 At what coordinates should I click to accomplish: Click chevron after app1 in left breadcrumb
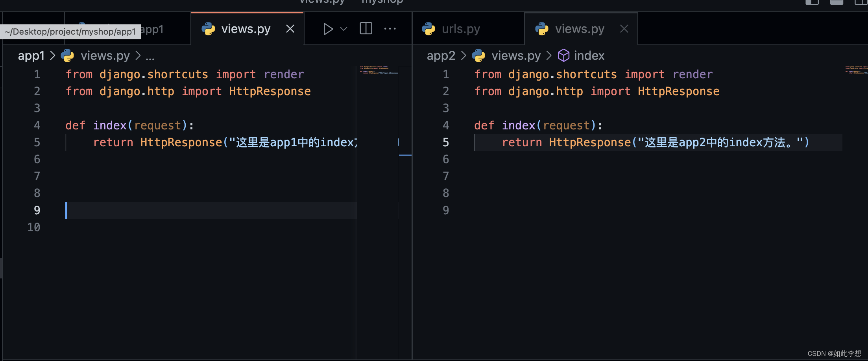point(53,56)
